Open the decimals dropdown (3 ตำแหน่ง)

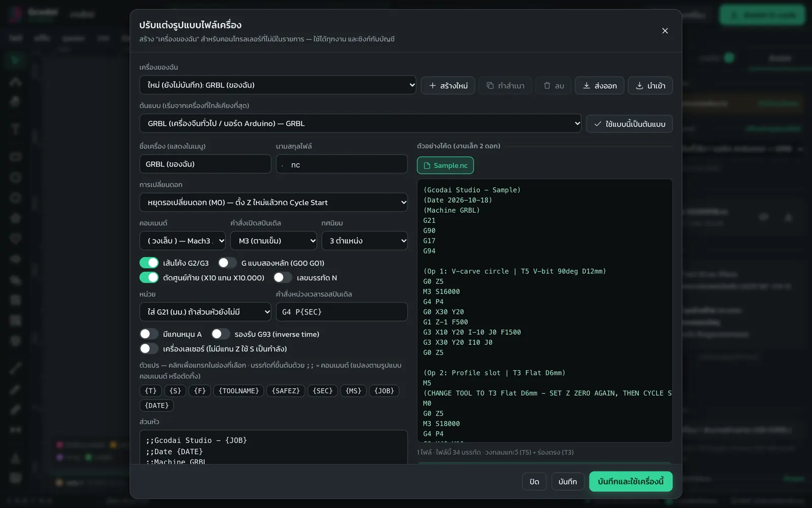click(x=364, y=241)
